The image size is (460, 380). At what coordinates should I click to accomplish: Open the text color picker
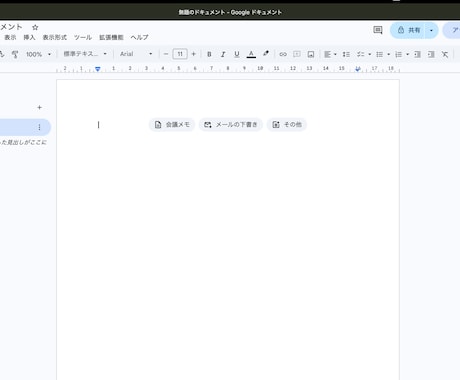pyautogui.click(x=251, y=54)
